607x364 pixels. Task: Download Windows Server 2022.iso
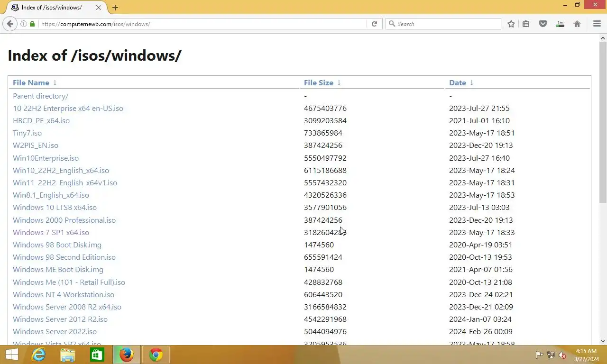point(55,331)
